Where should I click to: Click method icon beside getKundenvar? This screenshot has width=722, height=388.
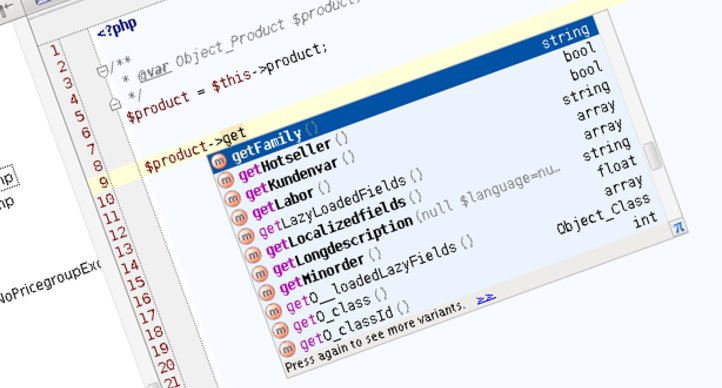point(232,199)
